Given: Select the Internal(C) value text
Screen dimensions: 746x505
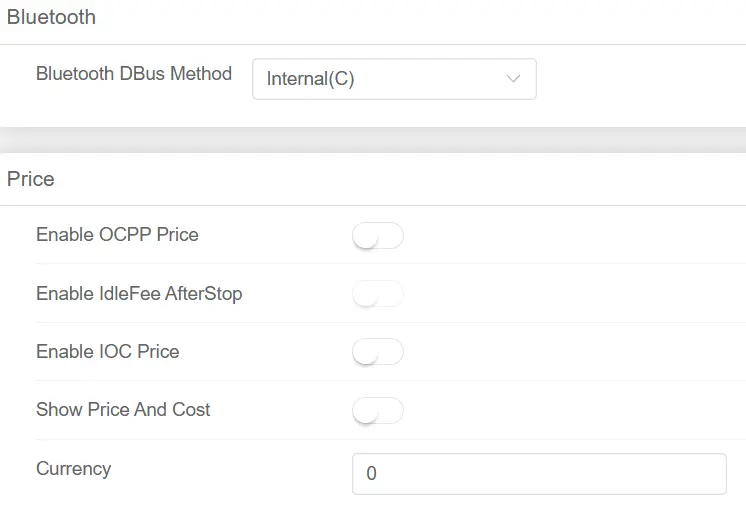Looking at the screenshot, I should click(x=311, y=79).
